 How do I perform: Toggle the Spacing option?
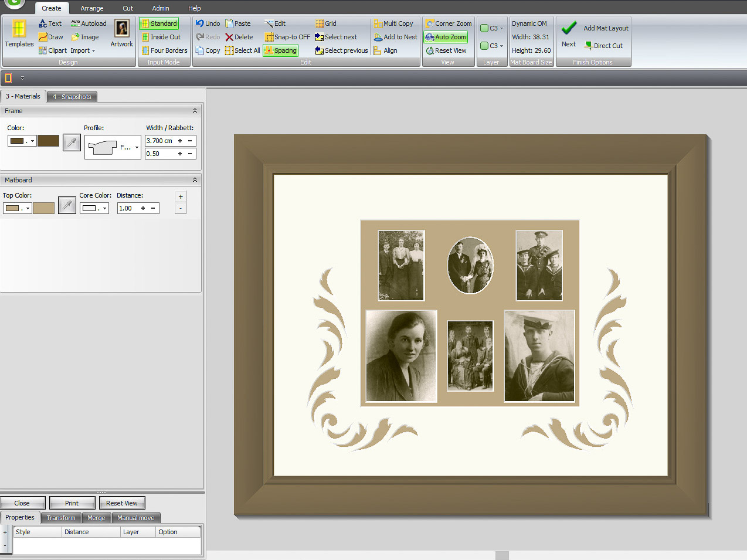[x=281, y=50]
